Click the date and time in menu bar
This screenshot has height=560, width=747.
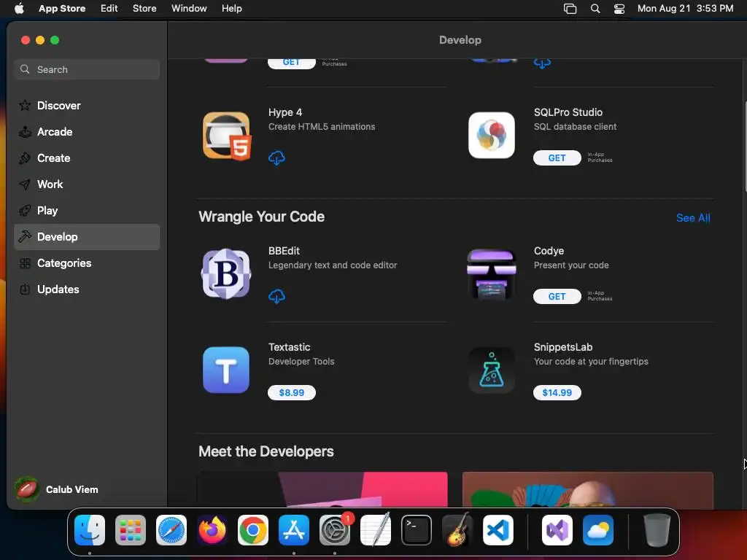(685, 9)
